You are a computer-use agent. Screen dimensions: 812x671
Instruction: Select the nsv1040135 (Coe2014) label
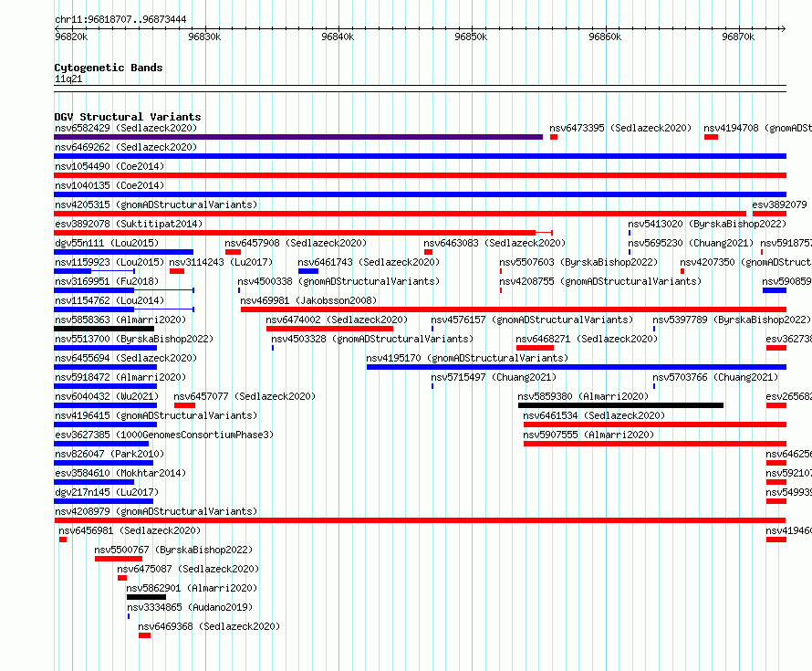click(109, 185)
